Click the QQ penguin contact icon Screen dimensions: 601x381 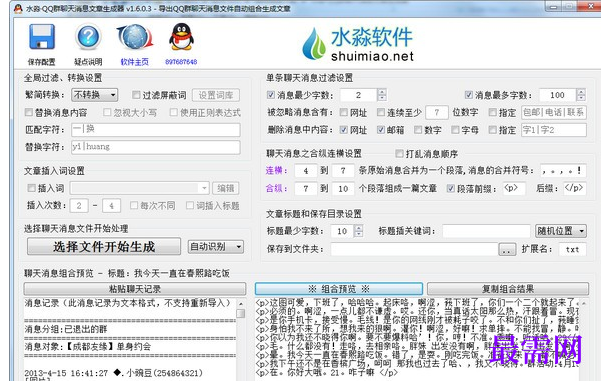181,37
